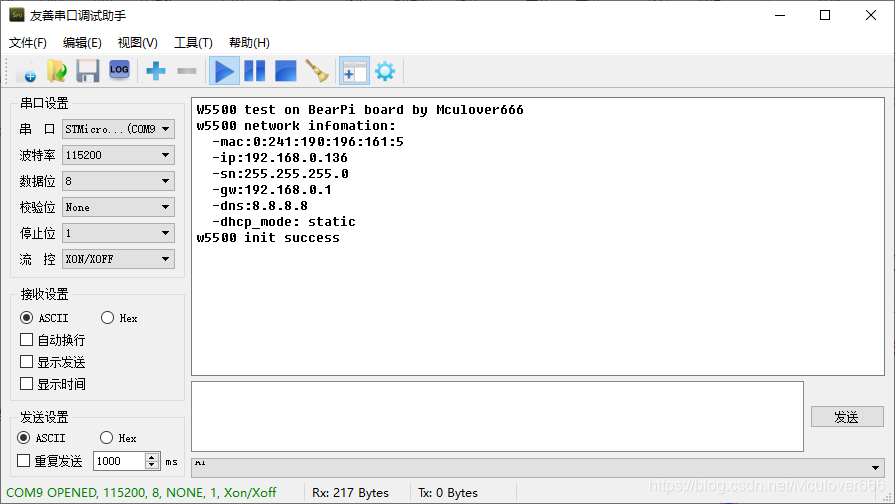
Task: Open the 视图(V) menu
Action: coord(138,43)
